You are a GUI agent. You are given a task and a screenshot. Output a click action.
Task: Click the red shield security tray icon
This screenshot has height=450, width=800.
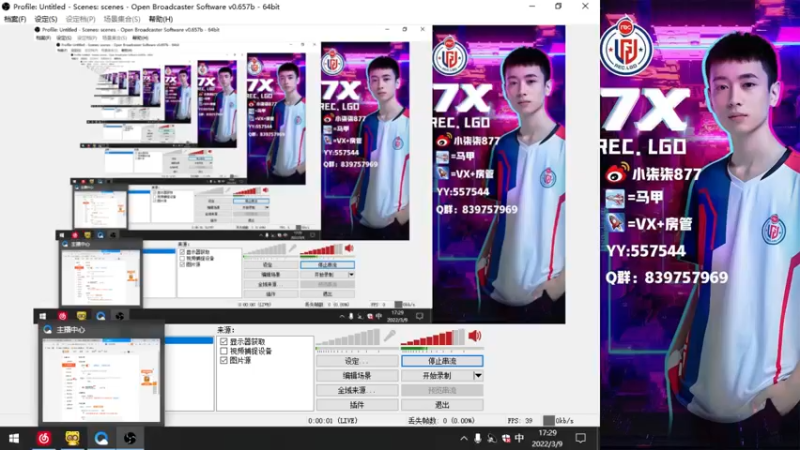[x=506, y=438]
